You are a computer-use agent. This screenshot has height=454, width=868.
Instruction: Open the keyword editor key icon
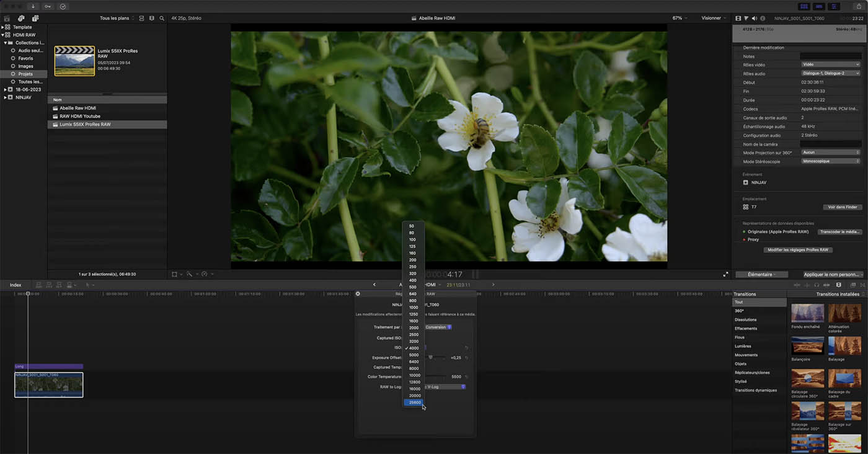click(48, 6)
